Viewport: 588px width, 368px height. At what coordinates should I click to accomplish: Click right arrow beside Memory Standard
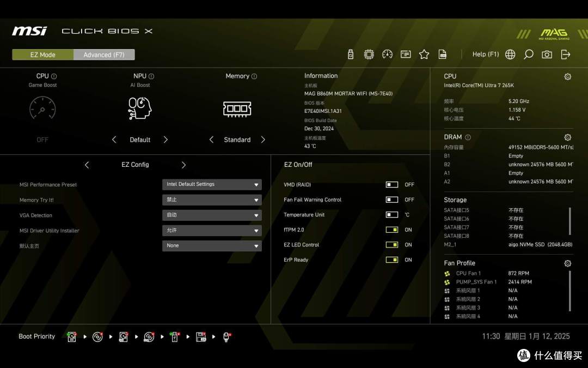coord(263,140)
